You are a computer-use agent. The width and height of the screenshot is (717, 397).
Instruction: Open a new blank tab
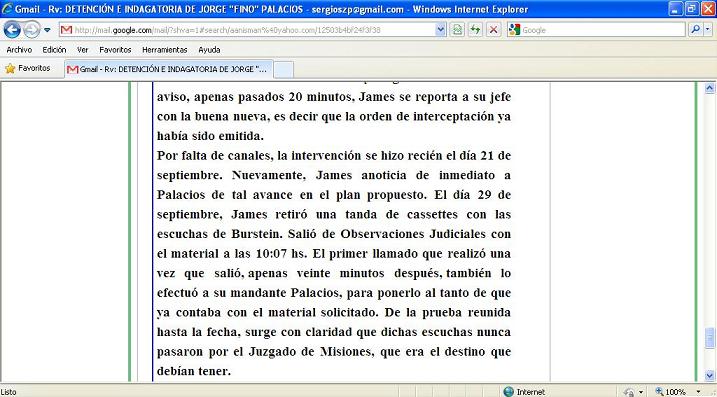(x=284, y=70)
